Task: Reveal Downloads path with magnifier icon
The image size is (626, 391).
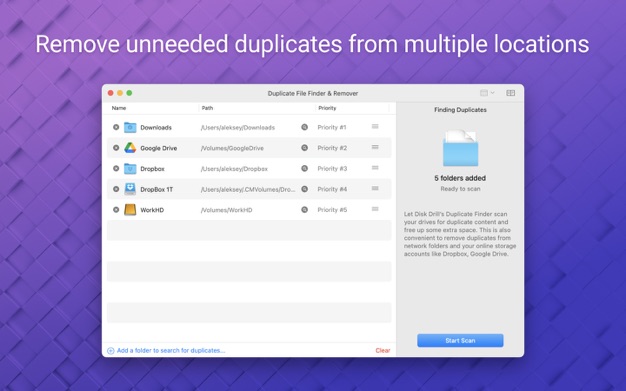Action: [x=305, y=127]
